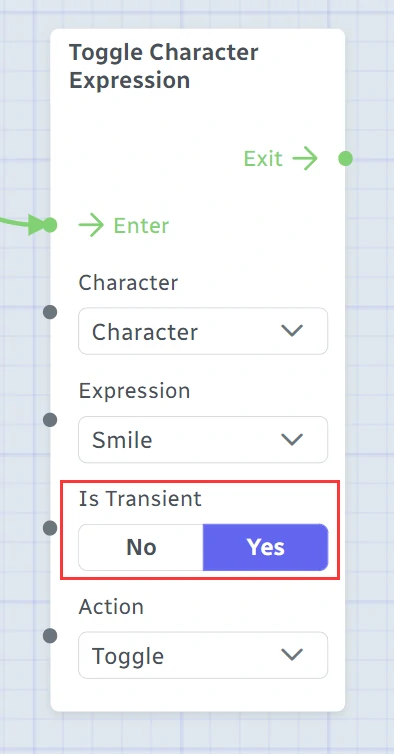Image resolution: width=394 pixels, height=754 pixels.
Task: Click the incoming green connection arrowhead
Action: pos(37,225)
